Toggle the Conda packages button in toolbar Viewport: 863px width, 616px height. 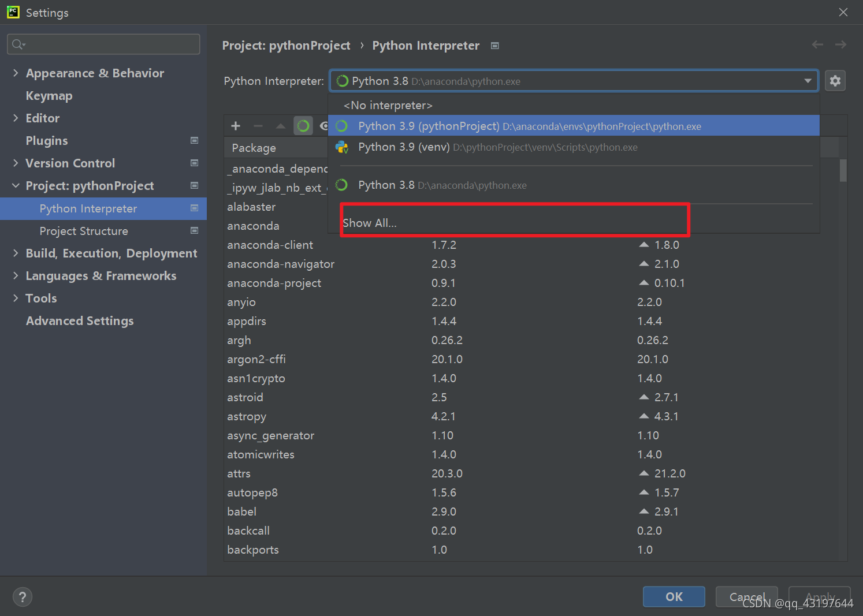(303, 126)
